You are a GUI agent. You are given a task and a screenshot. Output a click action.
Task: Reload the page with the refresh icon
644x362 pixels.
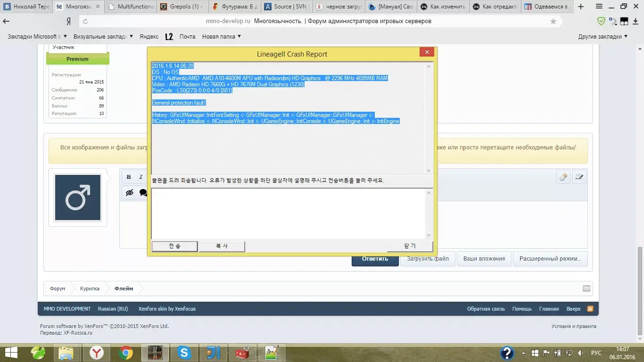point(85,21)
